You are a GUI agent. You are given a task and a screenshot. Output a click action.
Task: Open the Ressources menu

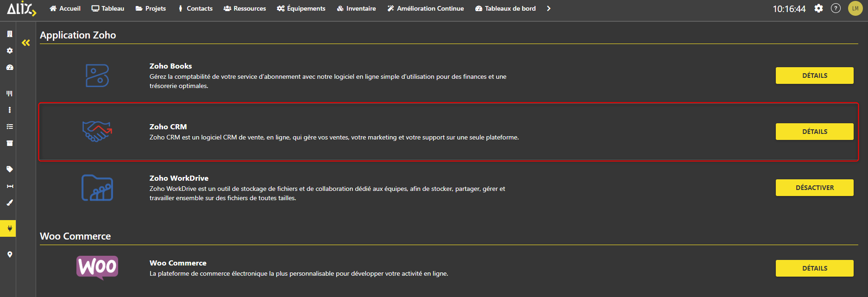(245, 8)
